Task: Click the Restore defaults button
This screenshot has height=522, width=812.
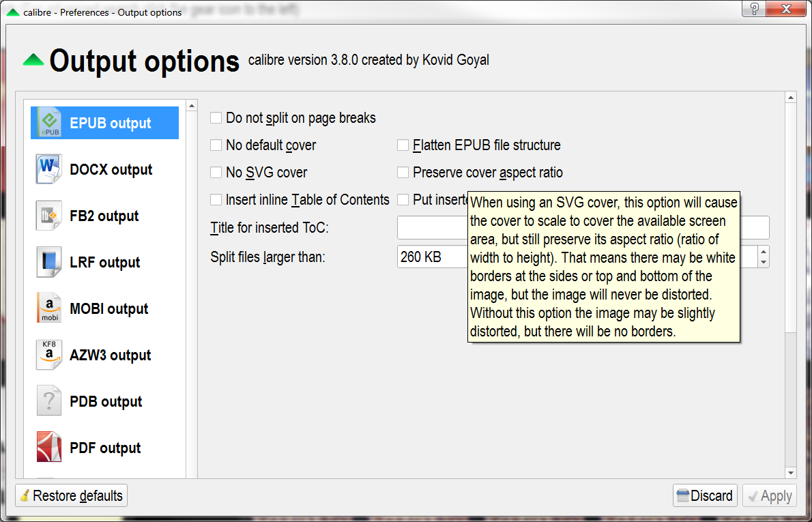Action: click(x=71, y=496)
